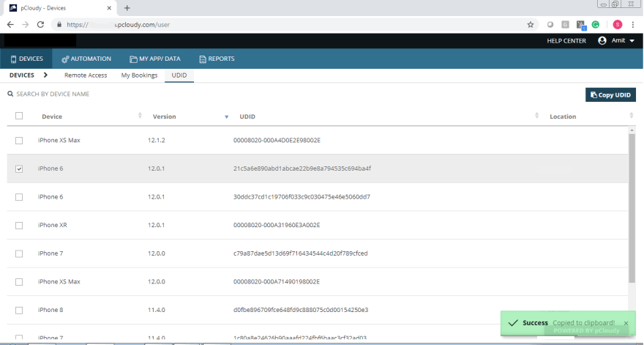Open the DEVICES main menu
The image size is (644, 345).
point(26,59)
